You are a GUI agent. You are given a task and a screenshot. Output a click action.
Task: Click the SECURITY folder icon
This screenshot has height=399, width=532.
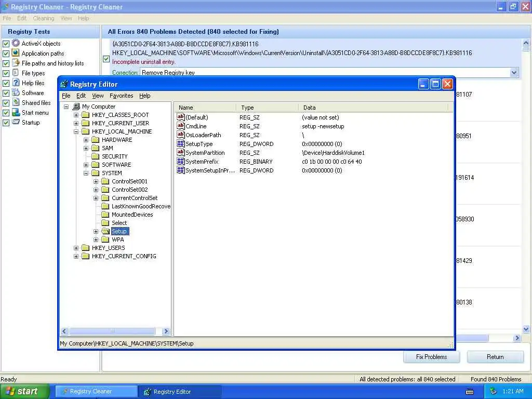coord(96,156)
